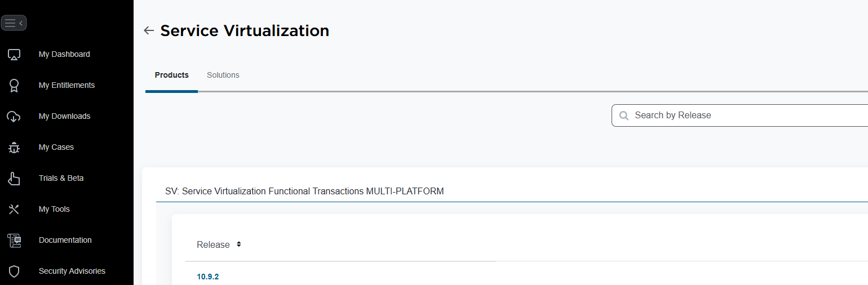This screenshot has width=868, height=285.
Task: Switch to the Solutions tab
Action: click(223, 75)
